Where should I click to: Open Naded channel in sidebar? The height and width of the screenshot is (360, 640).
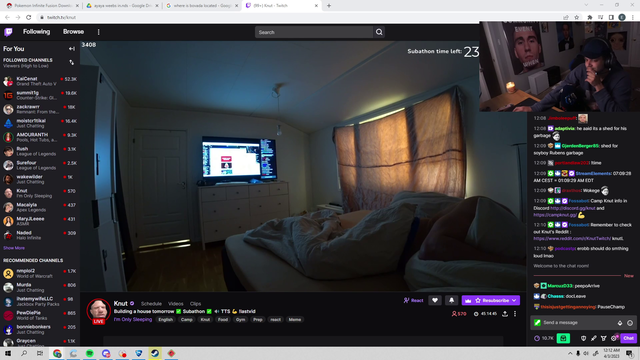40,235
